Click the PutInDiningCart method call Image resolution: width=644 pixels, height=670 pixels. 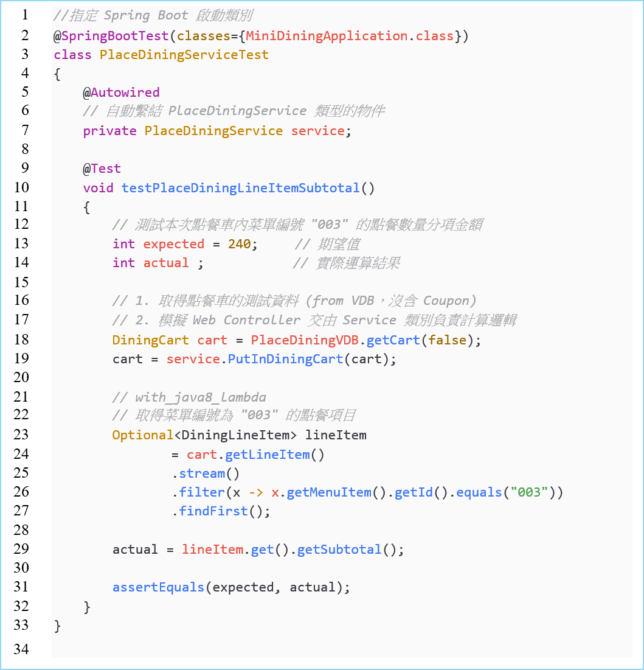tap(285, 359)
